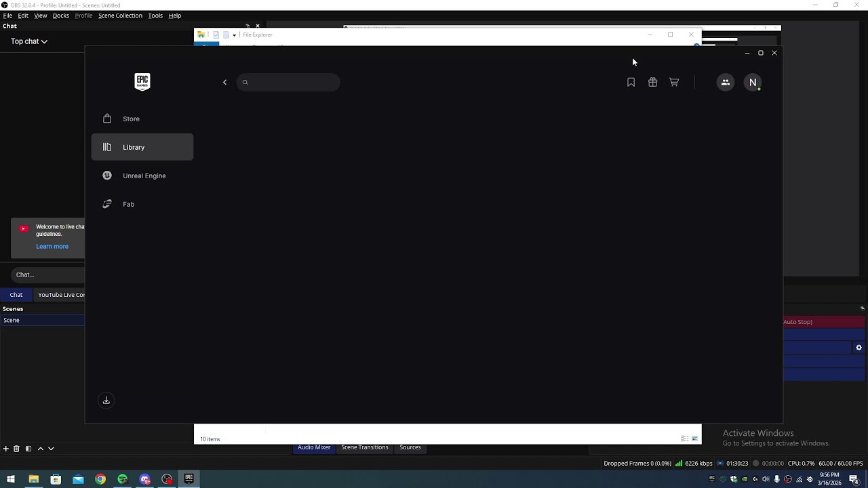Select Library in the Epic sidebar
The width and height of the screenshot is (868, 488).
(x=142, y=147)
